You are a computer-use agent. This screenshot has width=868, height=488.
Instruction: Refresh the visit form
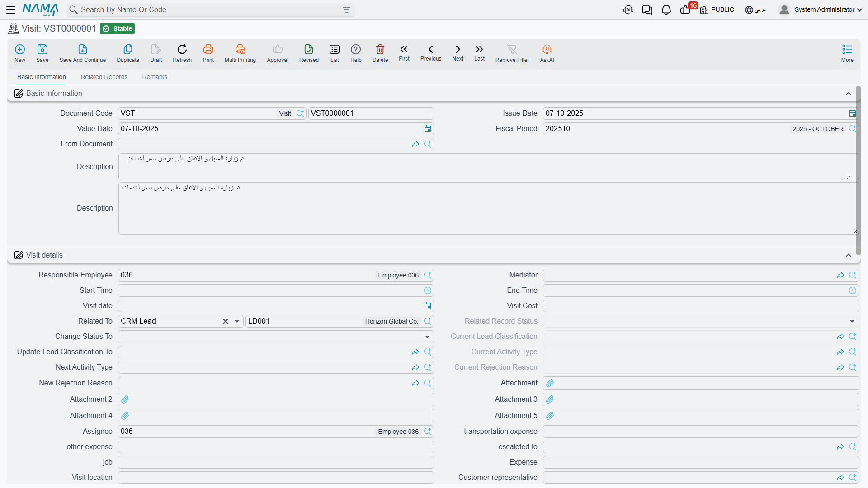pos(182,53)
